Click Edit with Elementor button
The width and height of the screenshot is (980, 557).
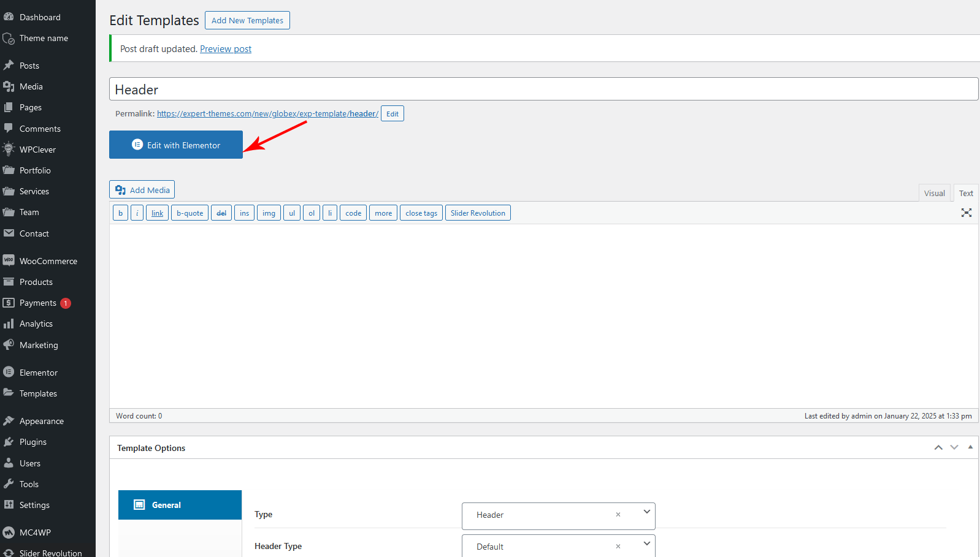pos(176,145)
